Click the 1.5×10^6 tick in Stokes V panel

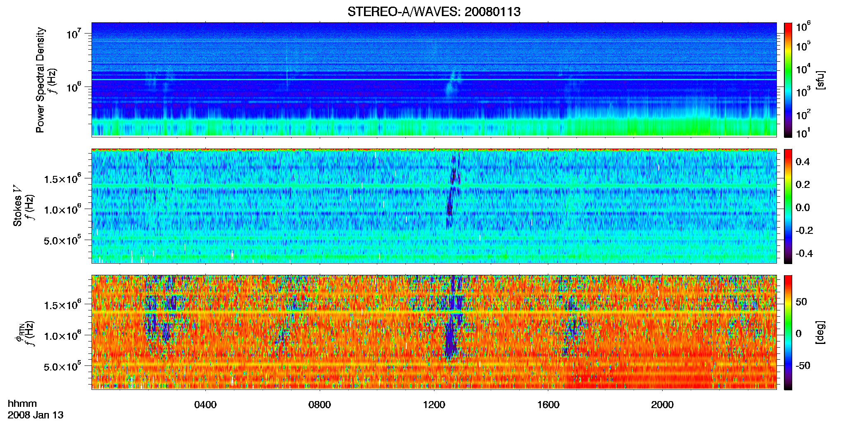[x=63, y=179]
